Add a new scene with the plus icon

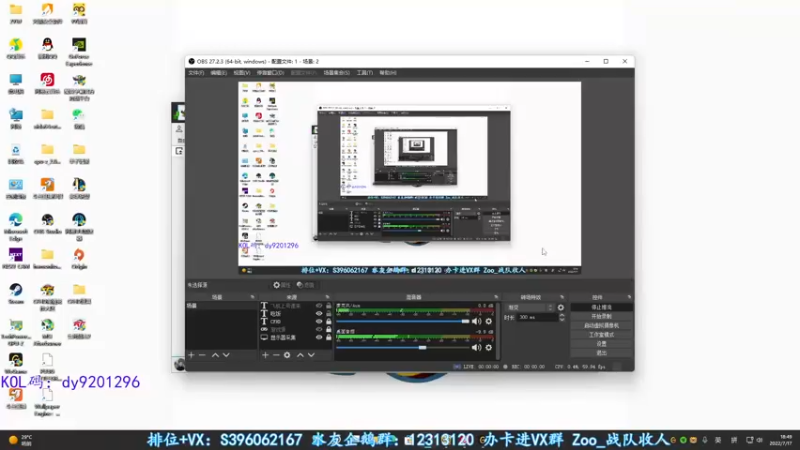pos(191,355)
